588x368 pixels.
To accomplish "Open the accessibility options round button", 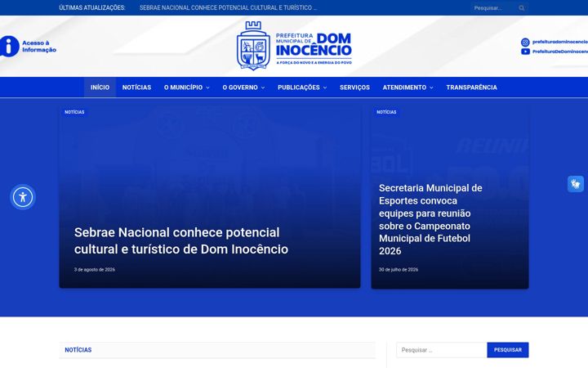I will [23, 197].
